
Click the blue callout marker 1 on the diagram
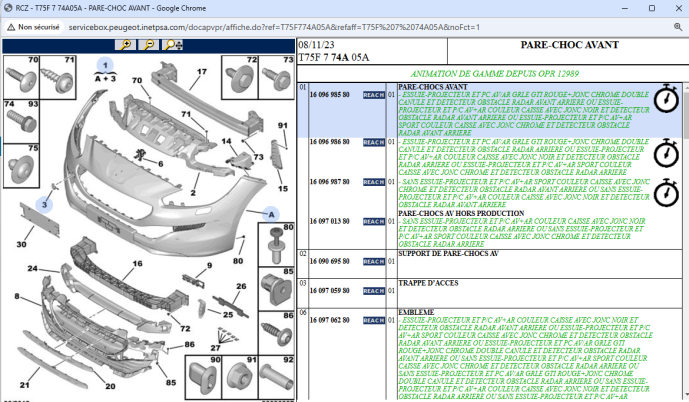105,65
